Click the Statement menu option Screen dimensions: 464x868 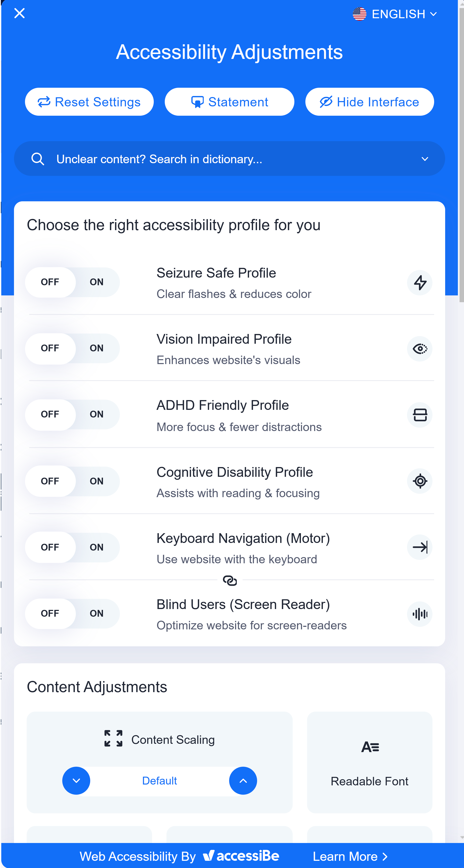pos(229,102)
